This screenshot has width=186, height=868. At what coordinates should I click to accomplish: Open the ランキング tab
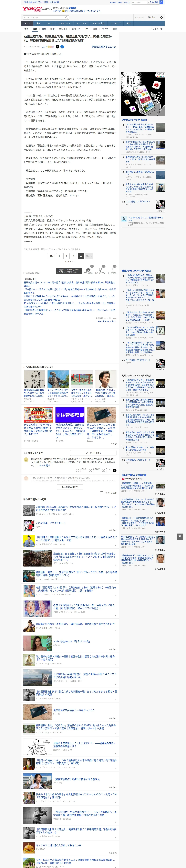tap(116, 23)
